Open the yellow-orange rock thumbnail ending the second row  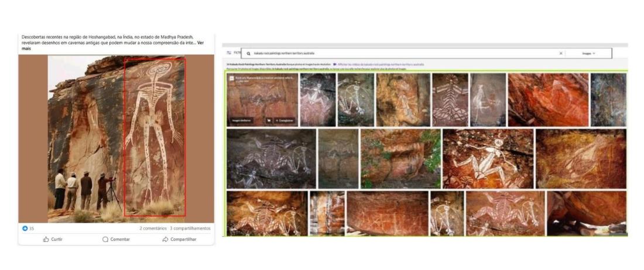[x=581, y=158]
